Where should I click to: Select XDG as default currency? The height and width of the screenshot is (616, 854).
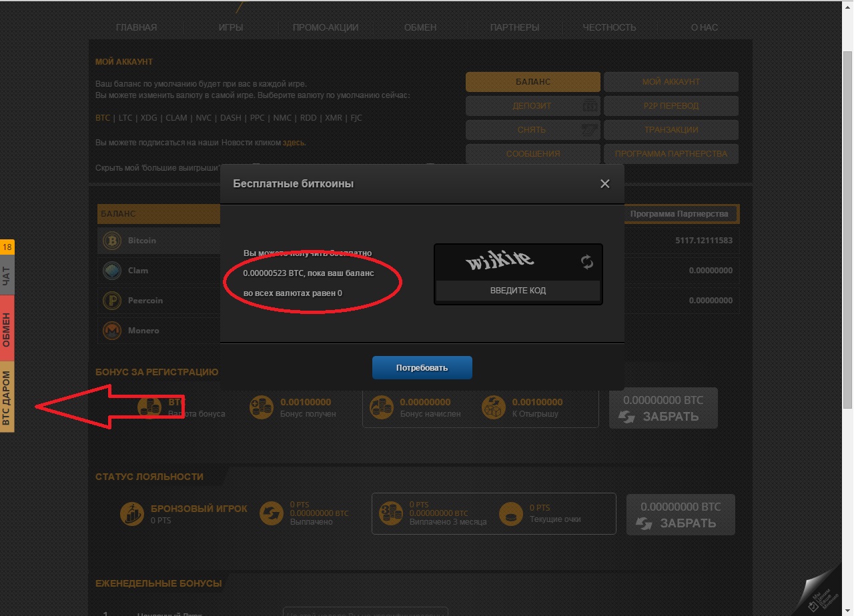(149, 118)
